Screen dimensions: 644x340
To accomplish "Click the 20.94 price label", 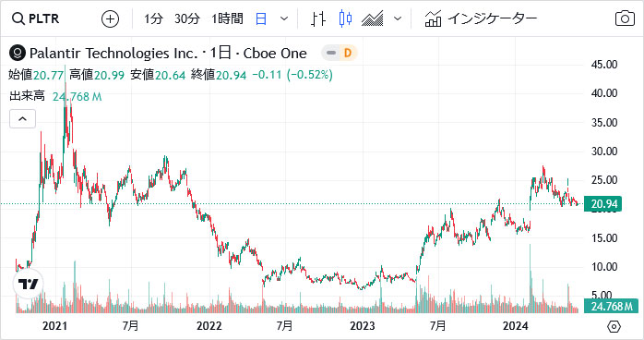I will (602, 204).
